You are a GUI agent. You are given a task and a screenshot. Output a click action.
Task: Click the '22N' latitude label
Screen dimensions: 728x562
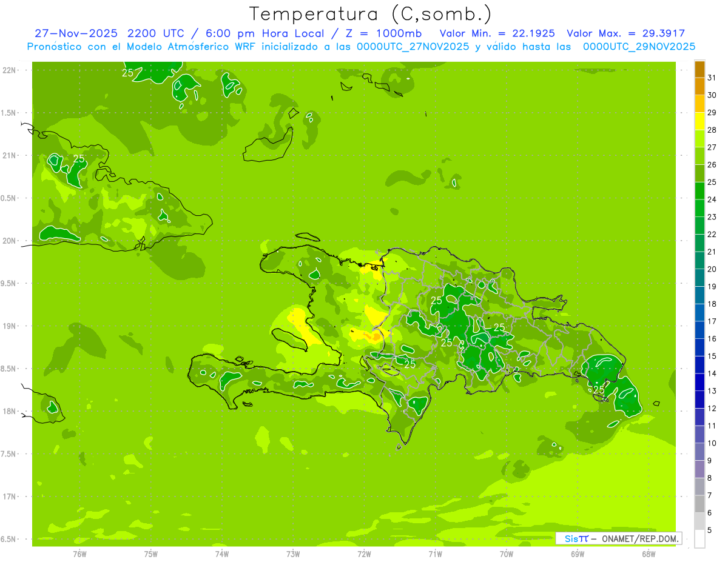(9, 70)
